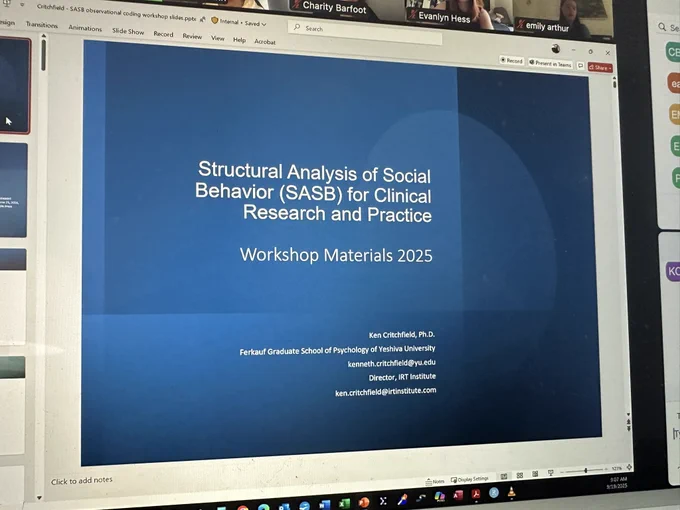Image resolution: width=680 pixels, height=510 pixels.
Task: Click the Teams search magnifier icon
Action: click(x=662, y=27)
